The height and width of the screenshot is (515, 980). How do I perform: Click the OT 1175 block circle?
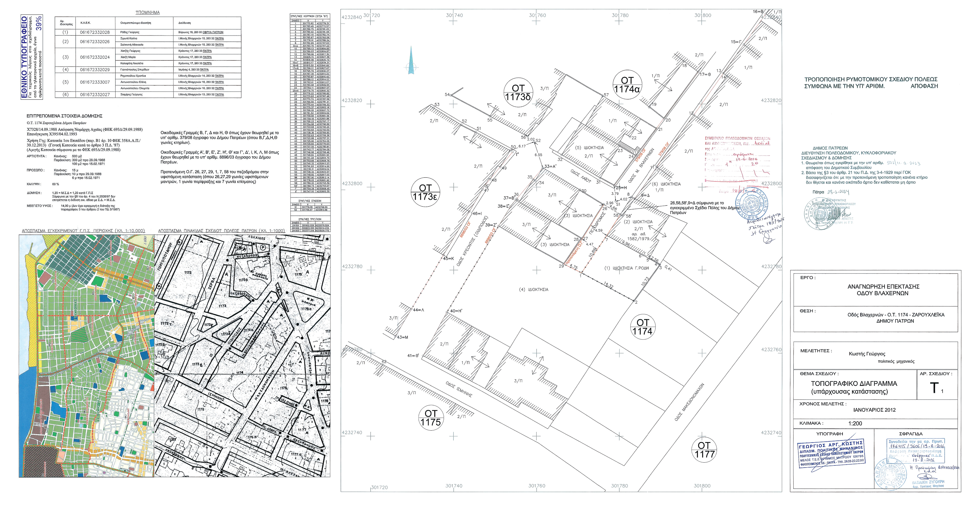coord(431,417)
